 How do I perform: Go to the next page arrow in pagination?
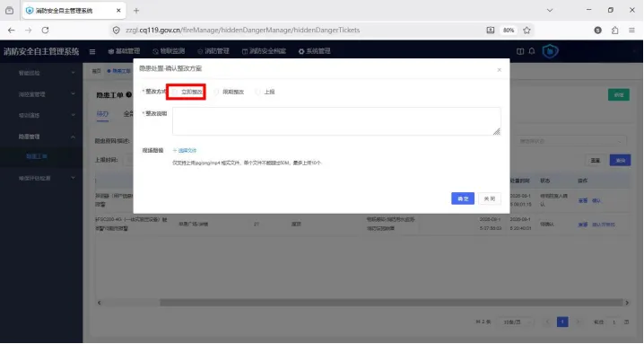[x=578, y=322]
